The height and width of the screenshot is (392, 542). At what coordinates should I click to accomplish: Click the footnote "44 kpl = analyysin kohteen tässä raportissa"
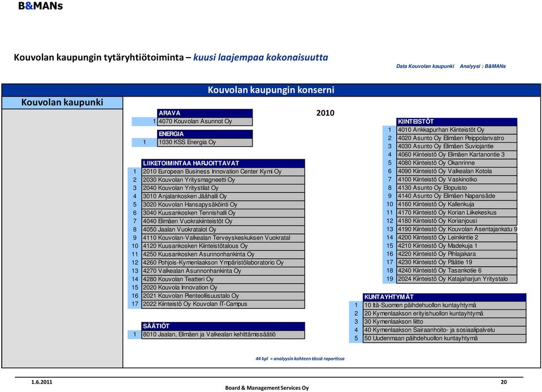point(300,359)
